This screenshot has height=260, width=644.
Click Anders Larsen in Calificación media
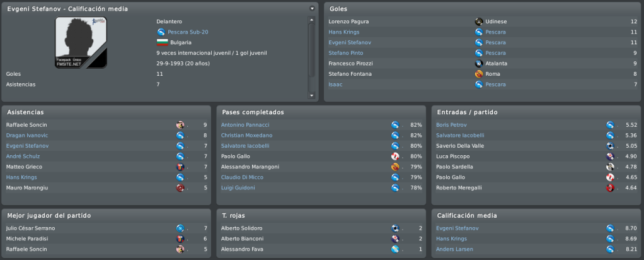pos(454,249)
